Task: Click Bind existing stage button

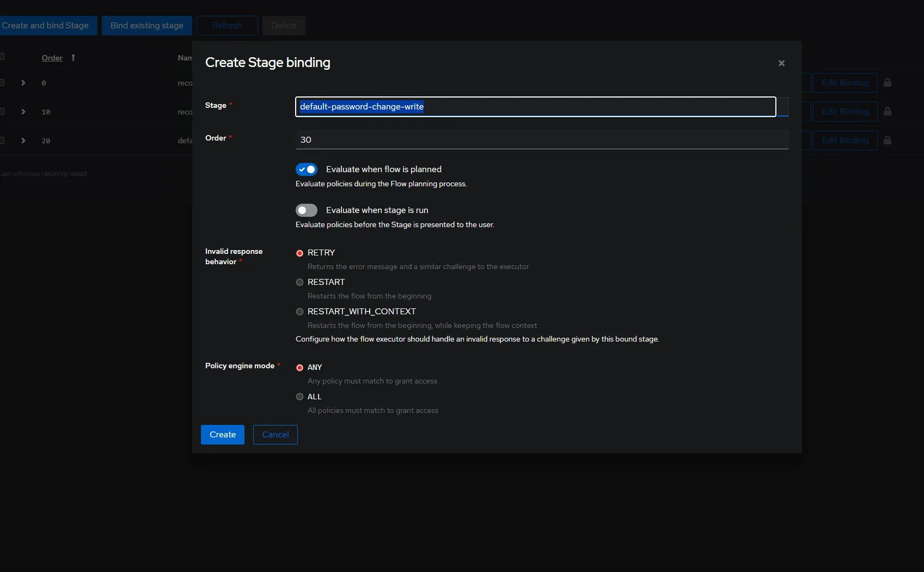Action: click(x=146, y=26)
